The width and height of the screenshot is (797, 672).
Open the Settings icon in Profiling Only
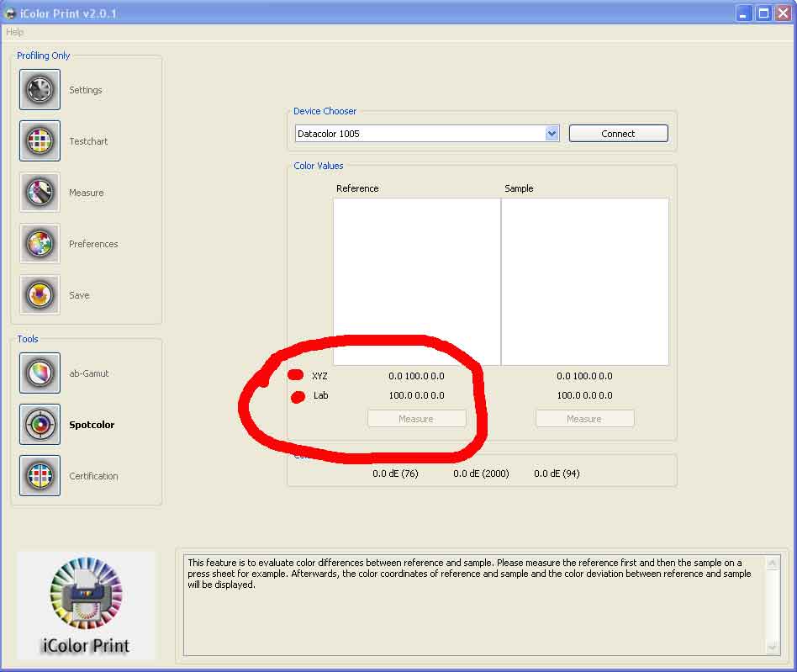[40, 90]
